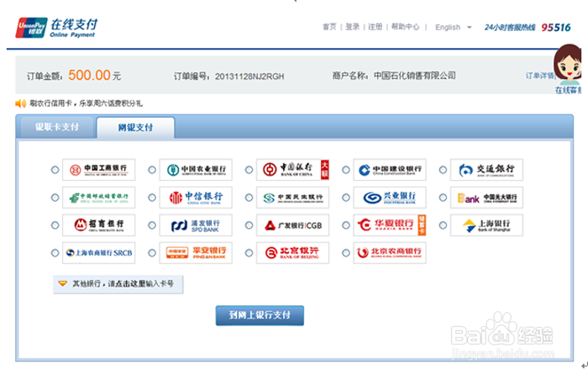Select the 中国建设银行 radio button
Viewport: 588px width, 375px height.
[x=346, y=170]
